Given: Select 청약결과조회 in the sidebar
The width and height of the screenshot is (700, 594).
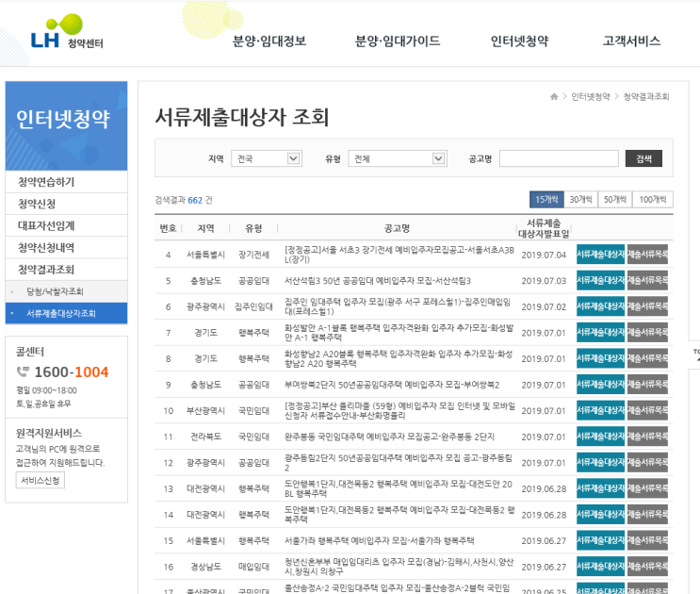Looking at the screenshot, I should (66, 270).
